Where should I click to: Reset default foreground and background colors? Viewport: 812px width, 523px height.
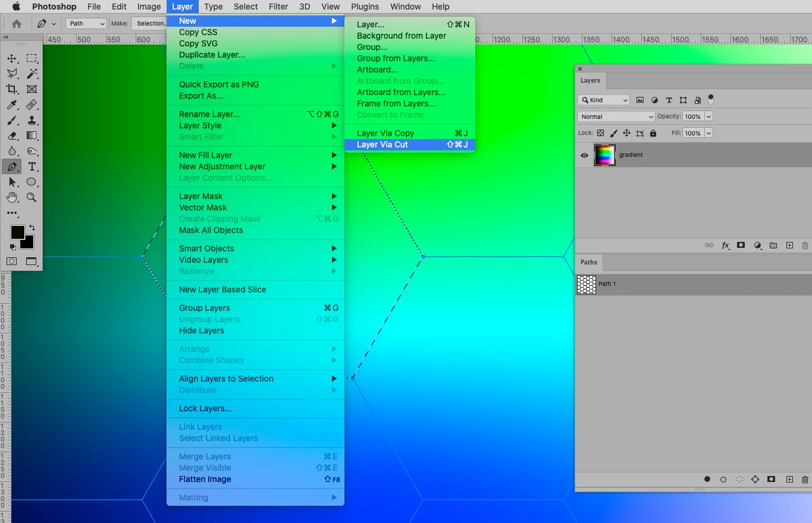(12, 247)
